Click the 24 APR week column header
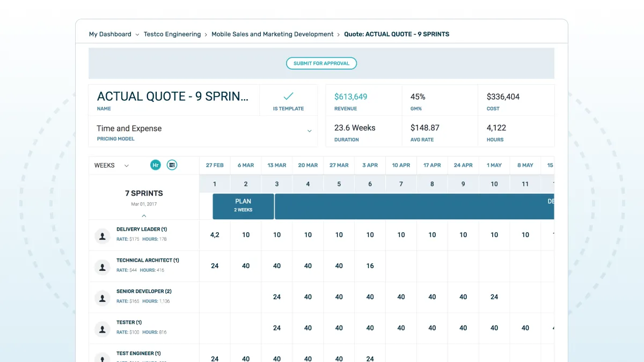644x362 pixels. (463, 165)
